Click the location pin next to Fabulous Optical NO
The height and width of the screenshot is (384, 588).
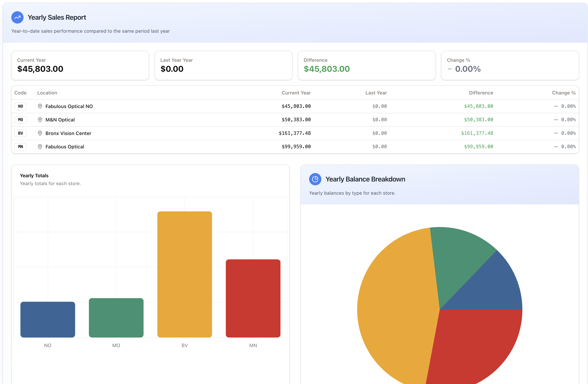(40, 106)
